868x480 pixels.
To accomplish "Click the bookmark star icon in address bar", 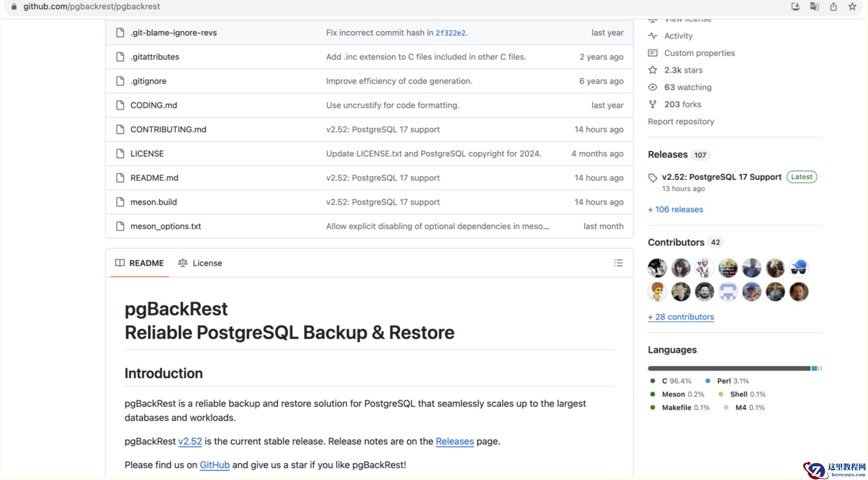I will tap(852, 7).
